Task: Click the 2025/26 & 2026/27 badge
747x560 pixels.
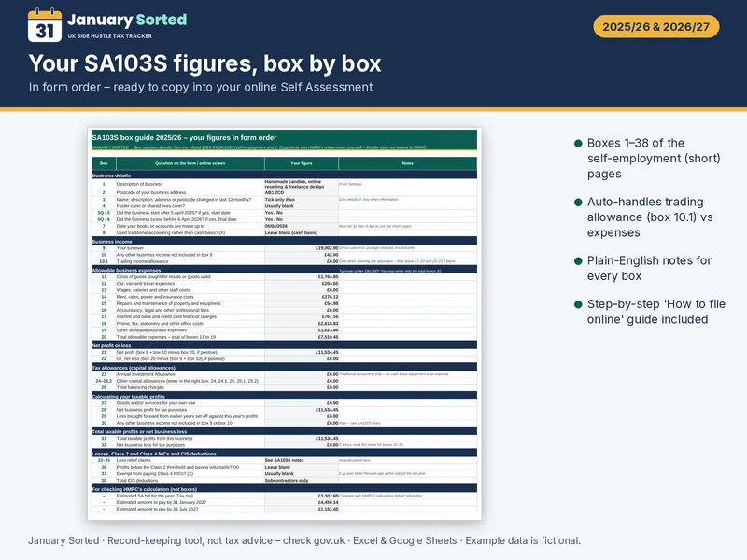Action: click(655, 27)
